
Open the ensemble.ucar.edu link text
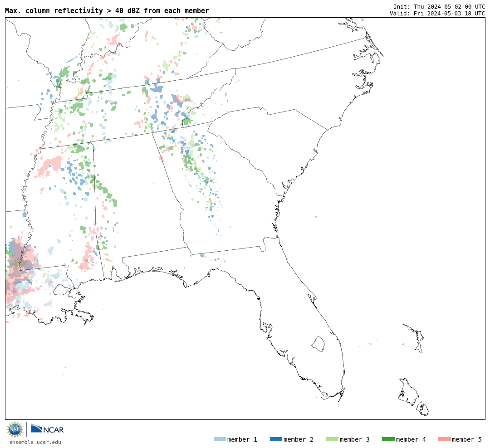(x=35, y=442)
